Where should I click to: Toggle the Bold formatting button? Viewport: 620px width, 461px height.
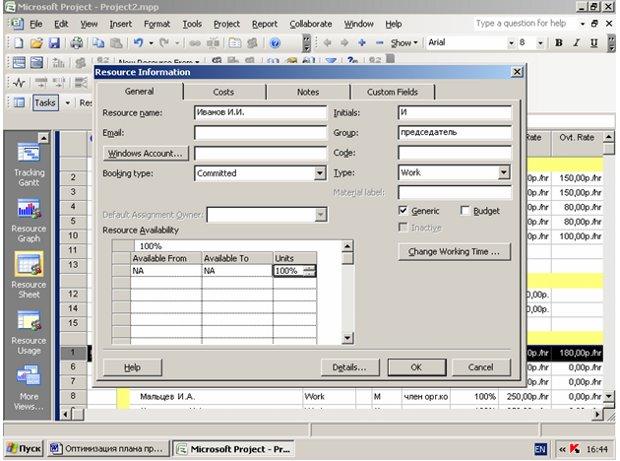[x=559, y=43]
